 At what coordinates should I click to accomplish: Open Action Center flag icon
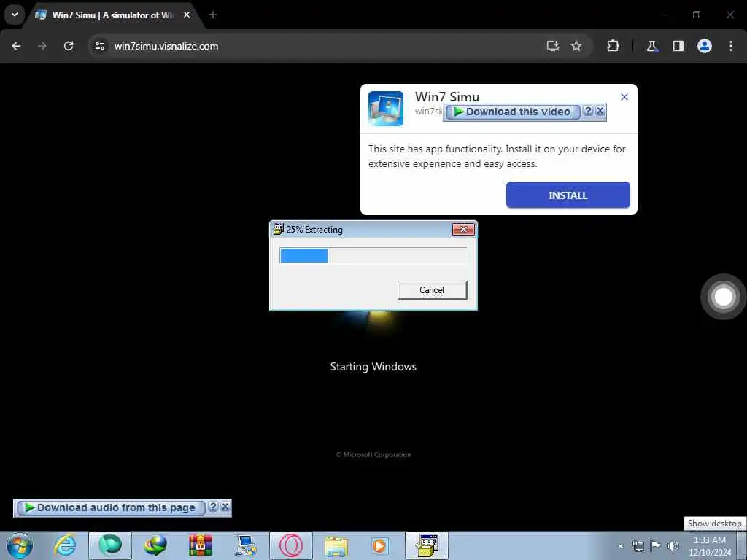[656, 546]
